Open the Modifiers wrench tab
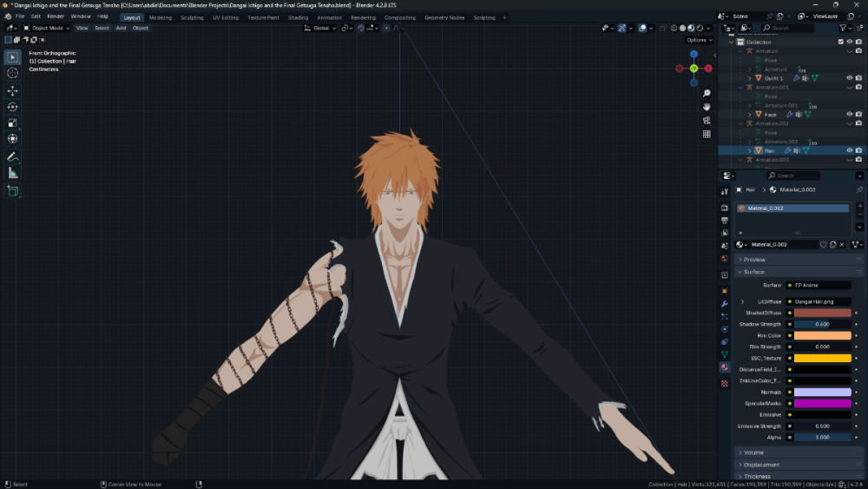 725,304
